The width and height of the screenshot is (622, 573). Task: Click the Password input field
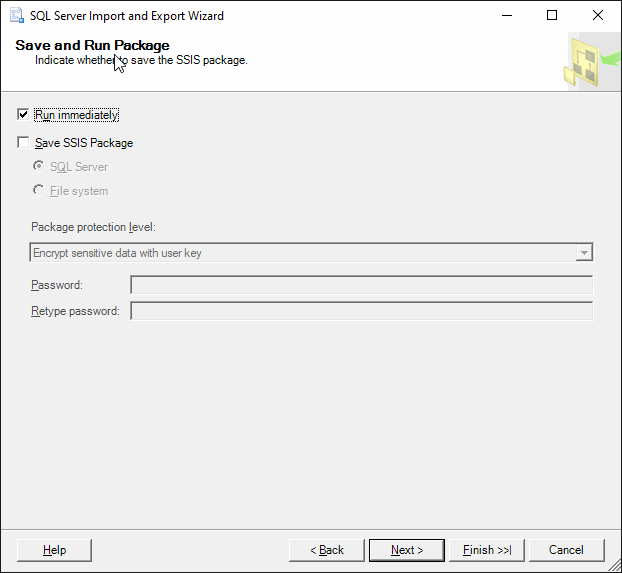pos(362,285)
